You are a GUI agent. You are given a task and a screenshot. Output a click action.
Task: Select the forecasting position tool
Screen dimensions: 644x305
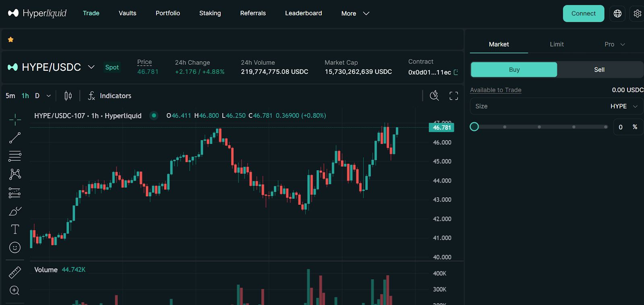tap(15, 193)
